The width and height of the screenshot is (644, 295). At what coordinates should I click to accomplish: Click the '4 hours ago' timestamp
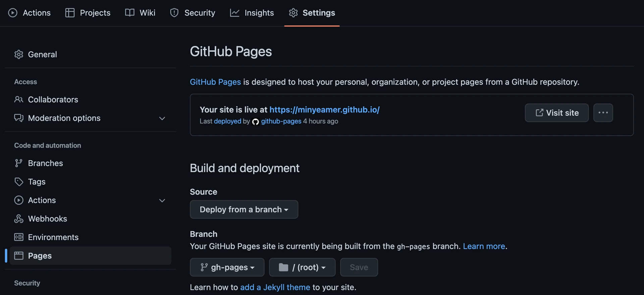pyautogui.click(x=320, y=121)
